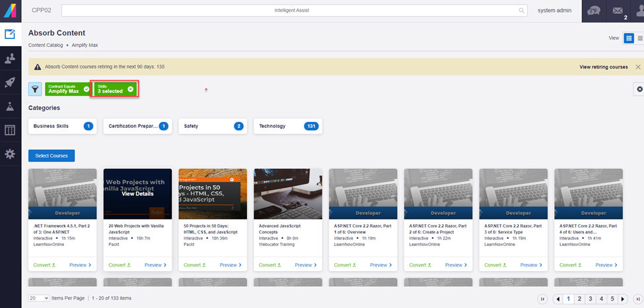Open the Setup gear icon in sidebar
Image resolution: width=644 pixels, height=308 pixels.
(x=10, y=154)
